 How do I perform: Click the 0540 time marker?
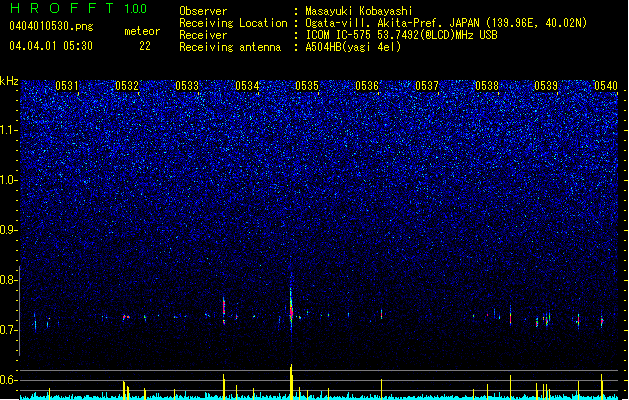click(x=606, y=85)
